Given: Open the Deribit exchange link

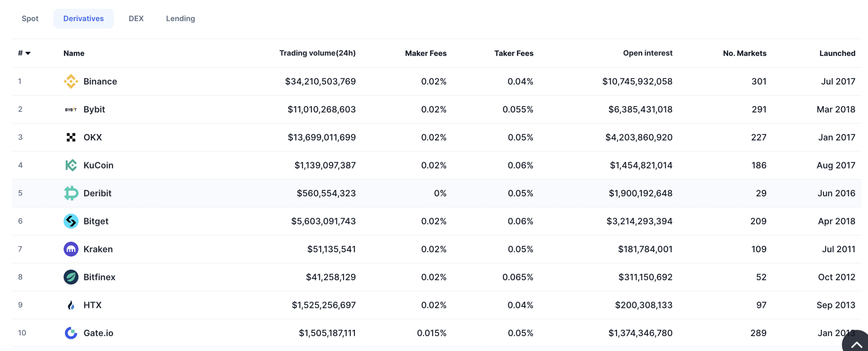Looking at the screenshot, I should click(97, 193).
